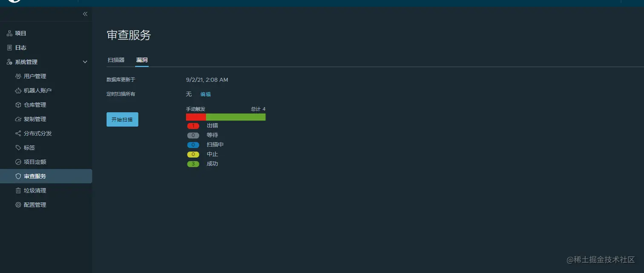
Task: Click the 等待 status label
Action: [x=213, y=135]
